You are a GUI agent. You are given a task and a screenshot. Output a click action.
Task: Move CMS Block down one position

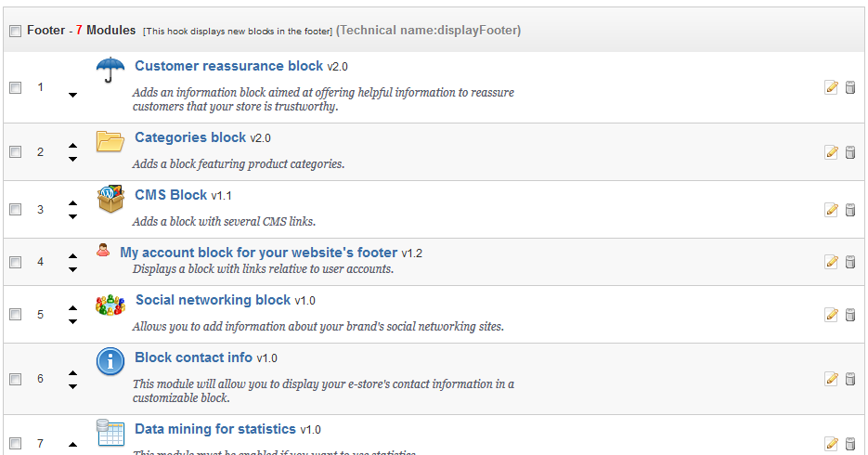point(72,216)
